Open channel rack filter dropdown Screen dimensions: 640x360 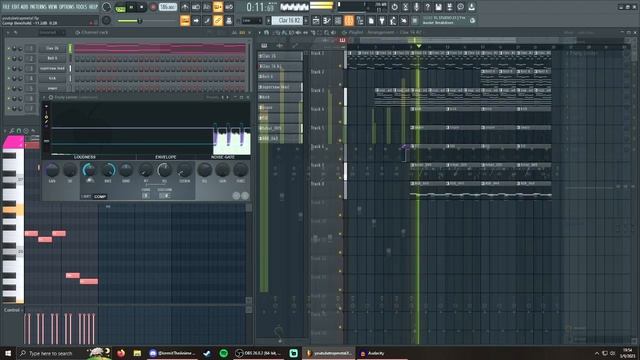pyautogui.click(x=51, y=33)
